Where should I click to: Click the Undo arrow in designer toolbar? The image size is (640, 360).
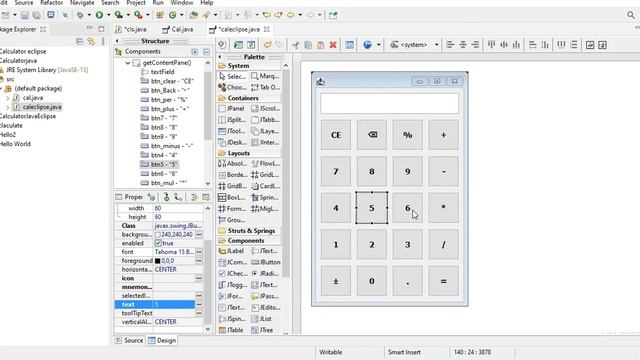(x=267, y=45)
